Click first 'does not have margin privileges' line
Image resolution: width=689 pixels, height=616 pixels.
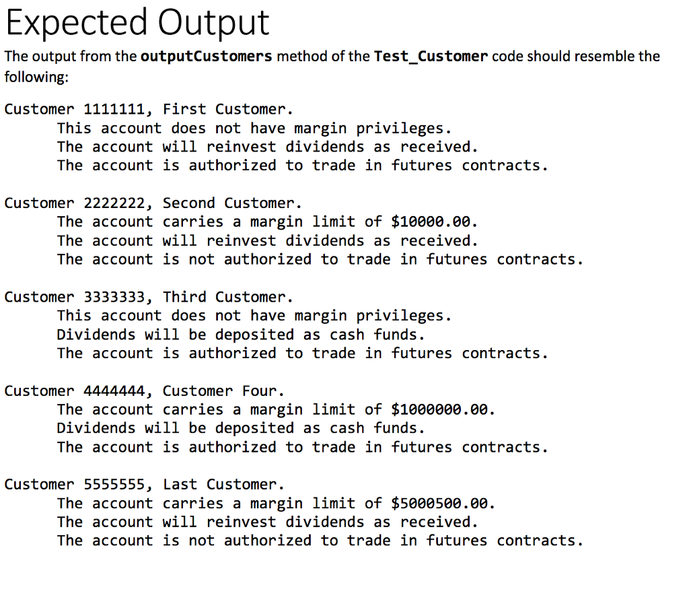point(254,129)
